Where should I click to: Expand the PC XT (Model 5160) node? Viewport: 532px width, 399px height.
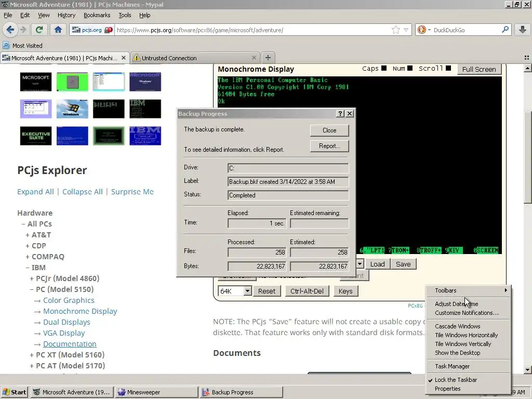[32, 355]
